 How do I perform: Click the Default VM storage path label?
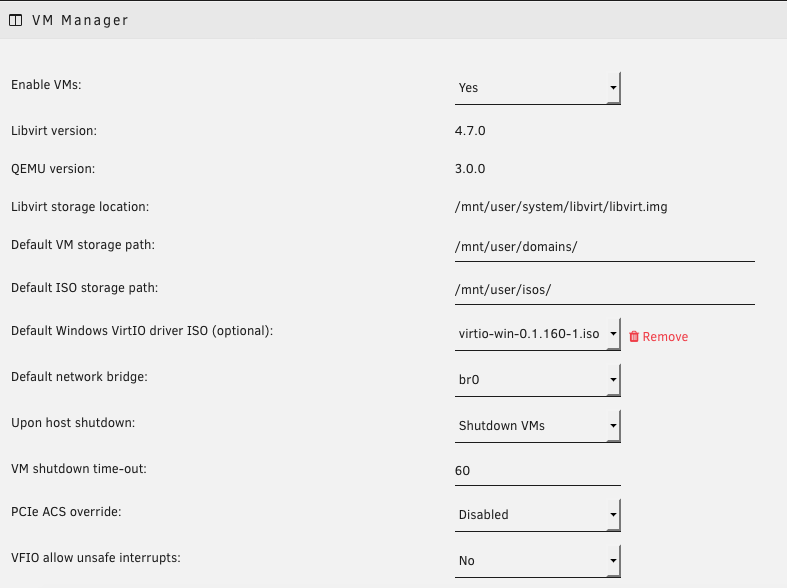pyautogui.click(x=83, y=245)
